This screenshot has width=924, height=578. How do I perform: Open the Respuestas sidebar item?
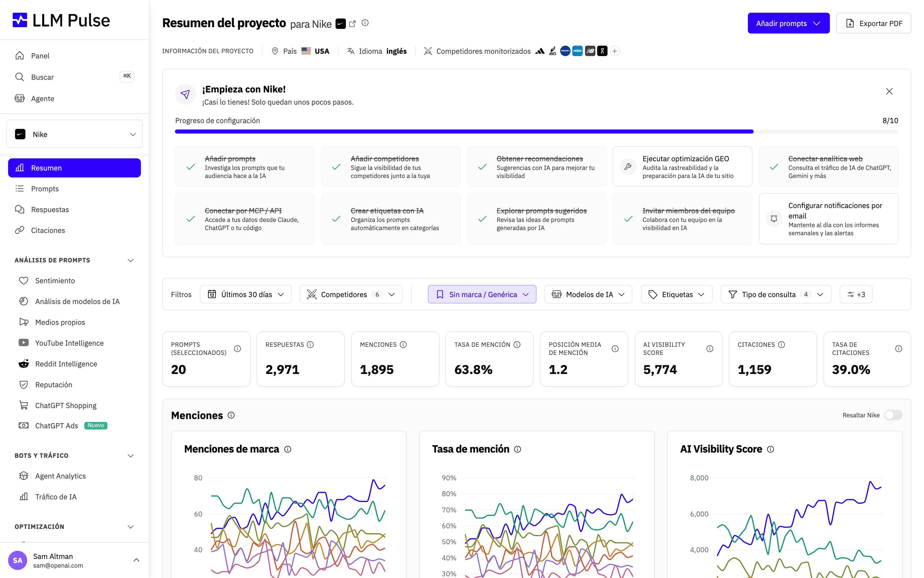pos(74,210)
